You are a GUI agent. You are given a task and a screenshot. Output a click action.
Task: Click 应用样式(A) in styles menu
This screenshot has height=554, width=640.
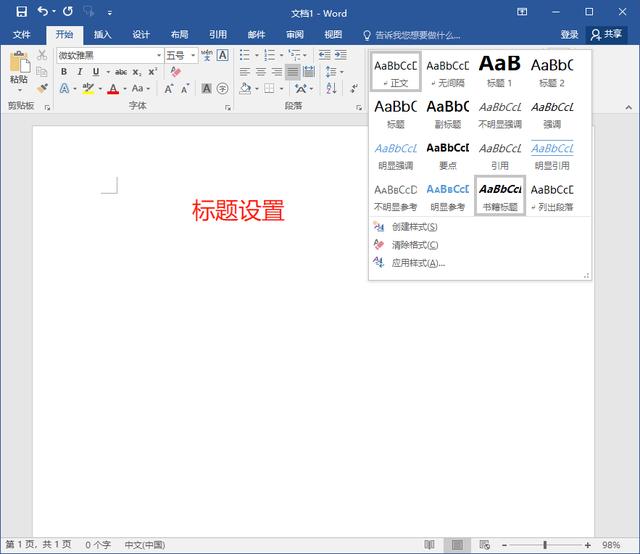point(418,263)
